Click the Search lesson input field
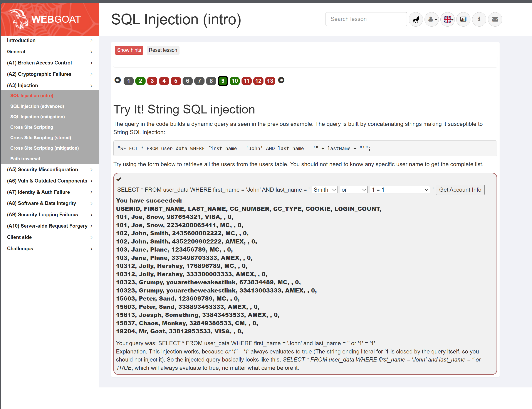 [x=366, y=19]
